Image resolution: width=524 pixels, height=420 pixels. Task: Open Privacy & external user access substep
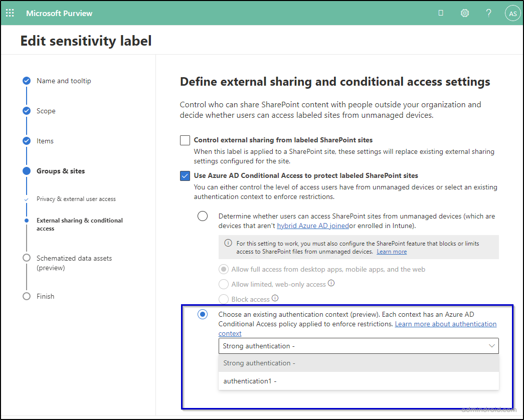[76, 199]
